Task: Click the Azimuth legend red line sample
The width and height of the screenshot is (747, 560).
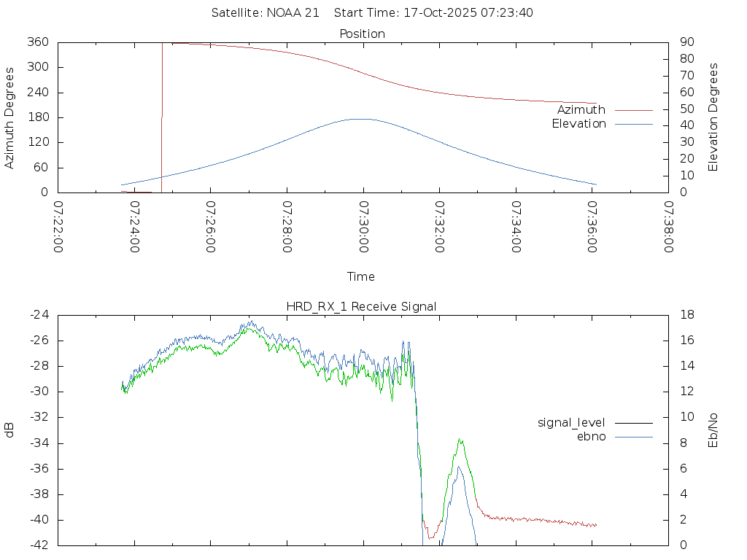Action: tap(633, 110)
